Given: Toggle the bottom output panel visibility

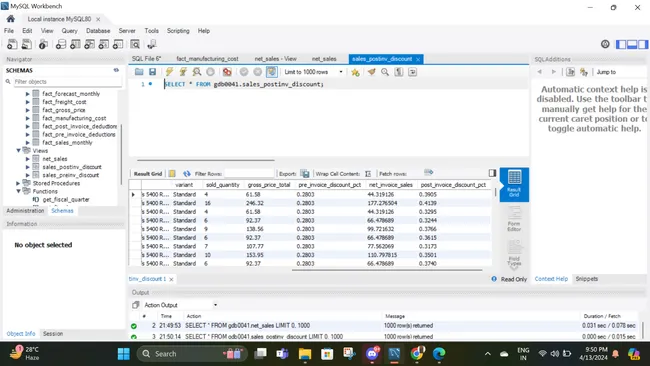Looking at the screenshot, I should [632, 44].
